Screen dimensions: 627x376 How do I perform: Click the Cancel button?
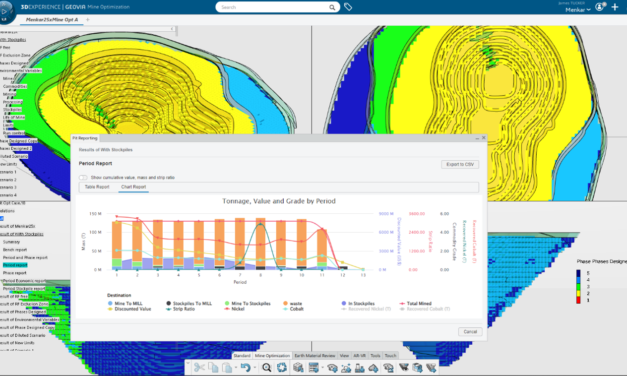pos(470,332)
